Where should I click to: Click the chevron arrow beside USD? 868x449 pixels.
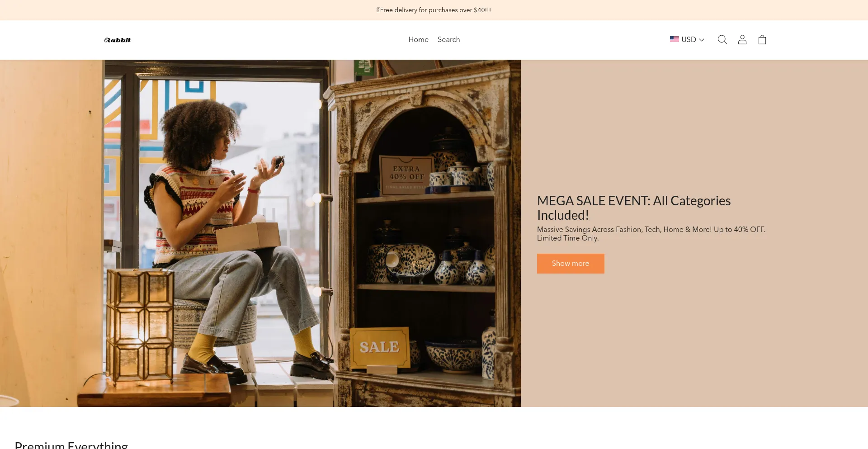tap(702, 40)
